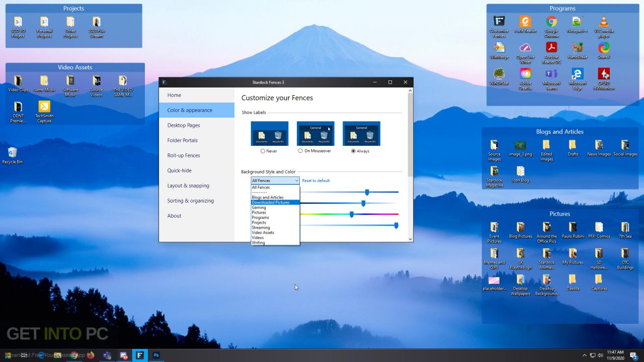Go to the Home section
This screenshot has height=362, width=644.
(x=197, y=95)
